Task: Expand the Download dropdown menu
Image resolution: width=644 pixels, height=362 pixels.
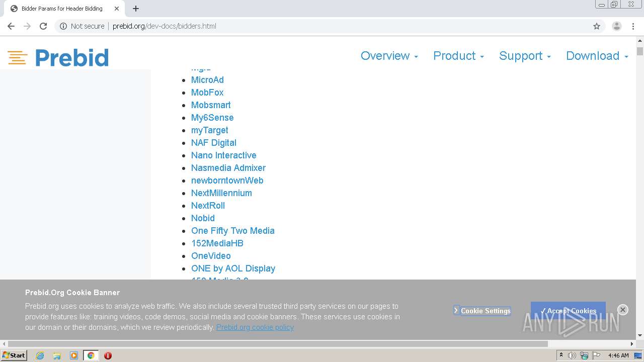Action: (597, 56)
